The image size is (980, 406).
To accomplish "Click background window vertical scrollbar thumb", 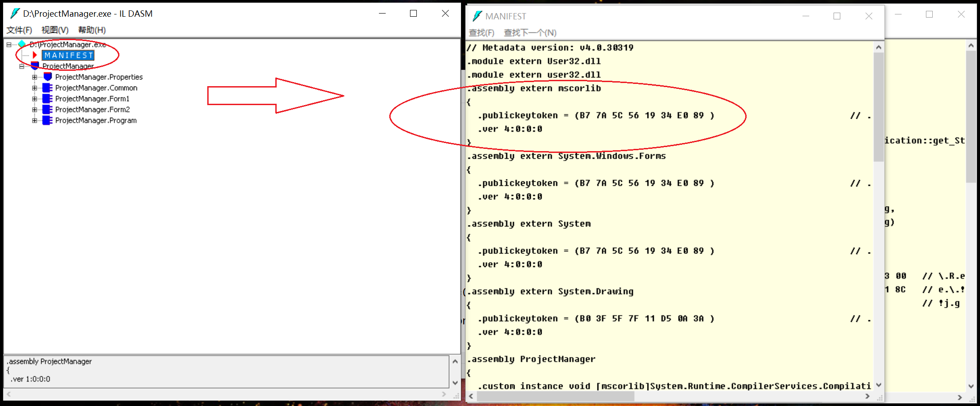I will tap(971, 116).
